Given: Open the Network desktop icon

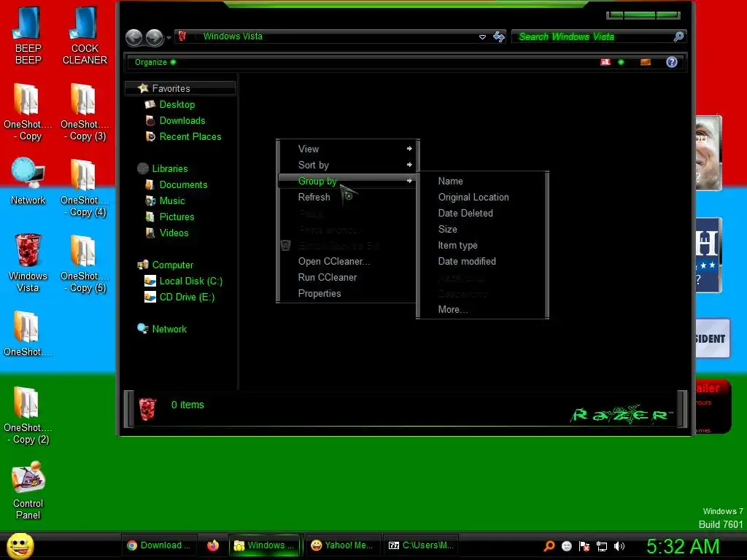Looking at the screenshot, I should (28, 181).
